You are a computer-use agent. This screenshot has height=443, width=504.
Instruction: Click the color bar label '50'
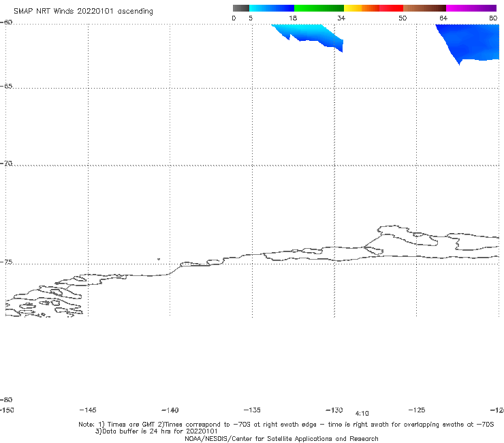403,18
